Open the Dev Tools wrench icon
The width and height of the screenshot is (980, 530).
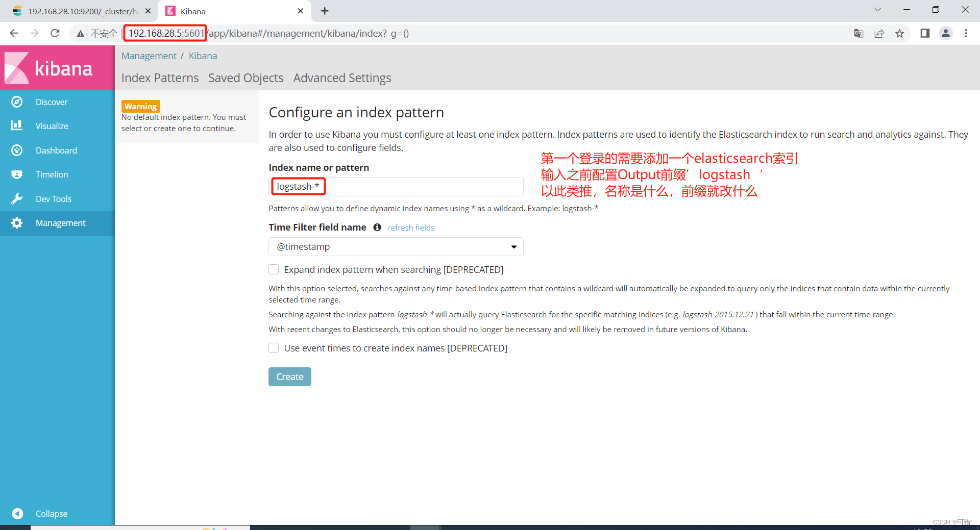(x=17, y=198)
